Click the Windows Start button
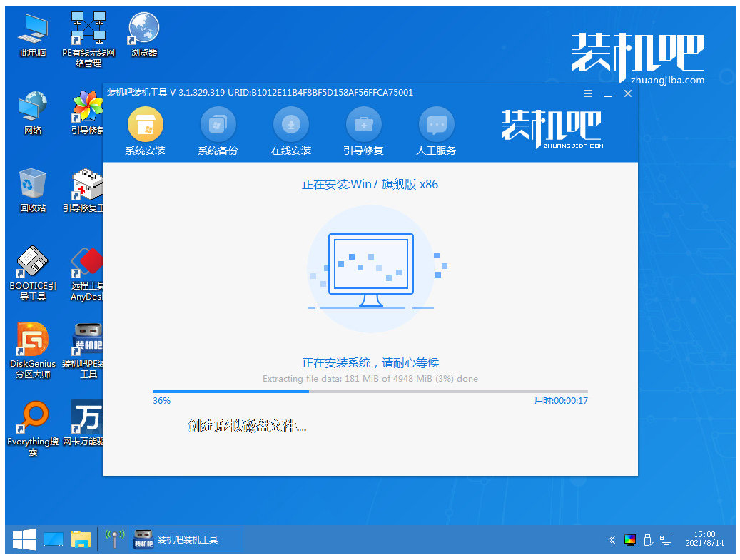Viewport: 740px width, 560px height. [x=24, y=539]
